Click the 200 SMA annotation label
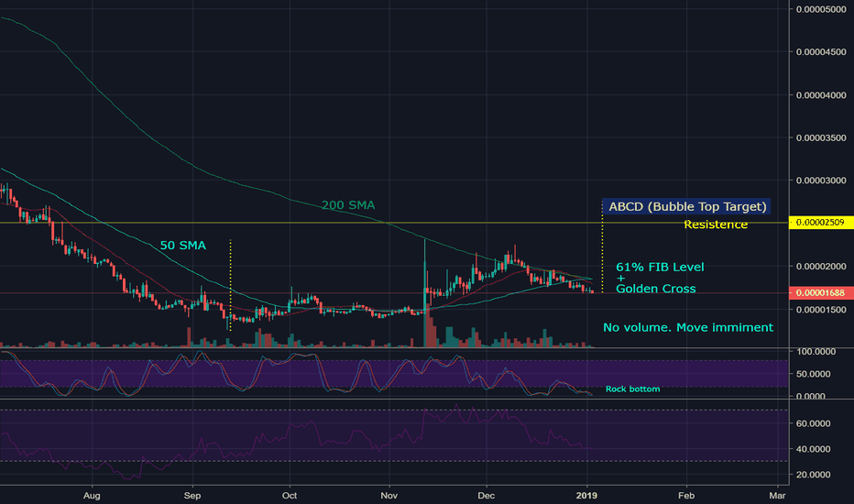 (348, 205)
